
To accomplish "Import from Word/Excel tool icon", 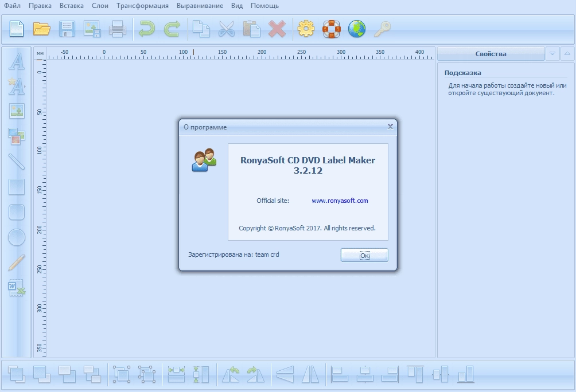I will coord(17,288).
